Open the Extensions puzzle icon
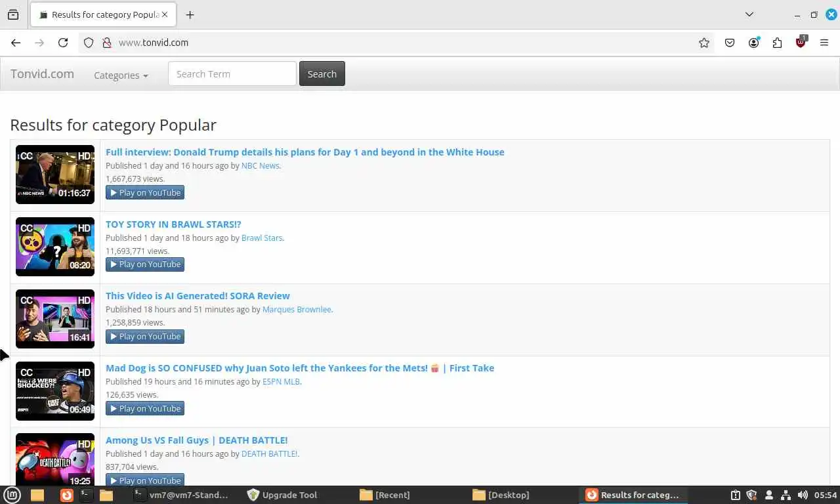This screenshot has width=840, height=504. click(778, 43)
